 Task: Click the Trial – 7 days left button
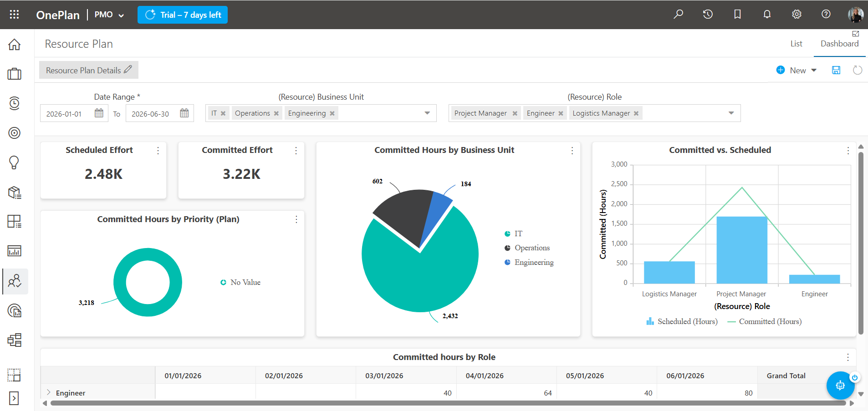pyautogui.click(x=183, y=15)
